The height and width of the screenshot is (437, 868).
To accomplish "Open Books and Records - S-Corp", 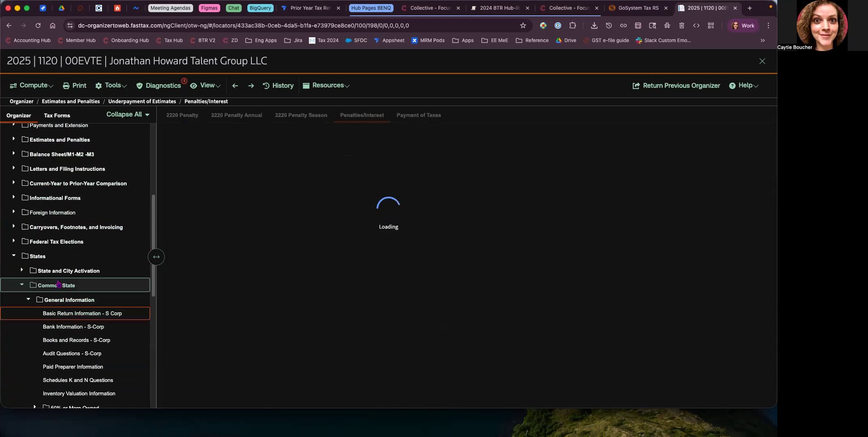I will click(76, 340).
